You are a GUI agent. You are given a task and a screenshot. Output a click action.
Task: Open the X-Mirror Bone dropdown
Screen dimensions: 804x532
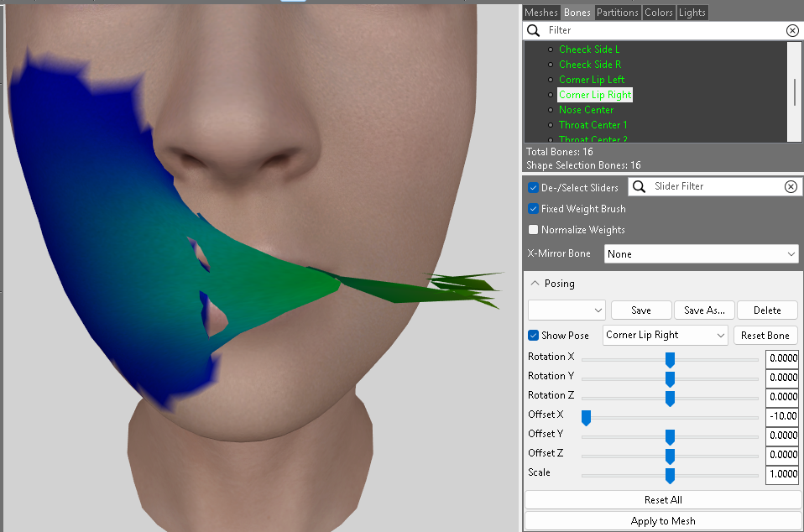click(701, 253)
